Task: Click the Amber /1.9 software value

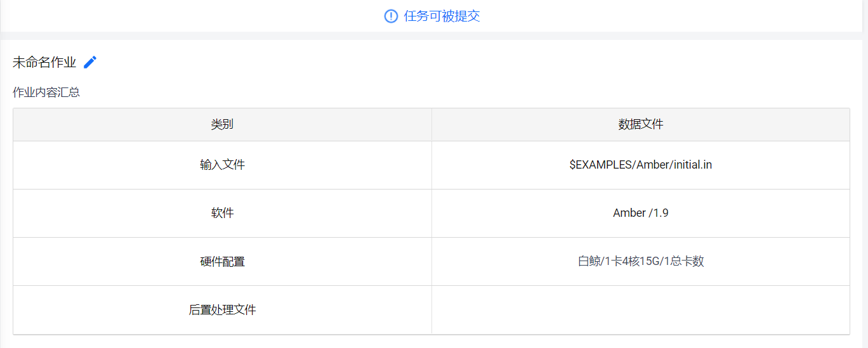Action: pos(641,213)
